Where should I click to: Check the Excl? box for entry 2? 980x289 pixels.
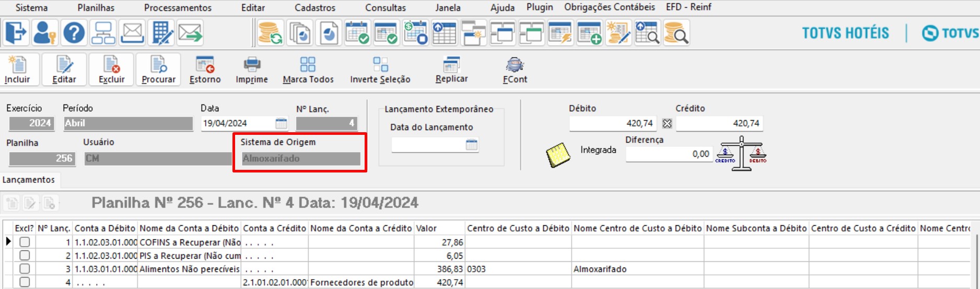tap(25, 256)
